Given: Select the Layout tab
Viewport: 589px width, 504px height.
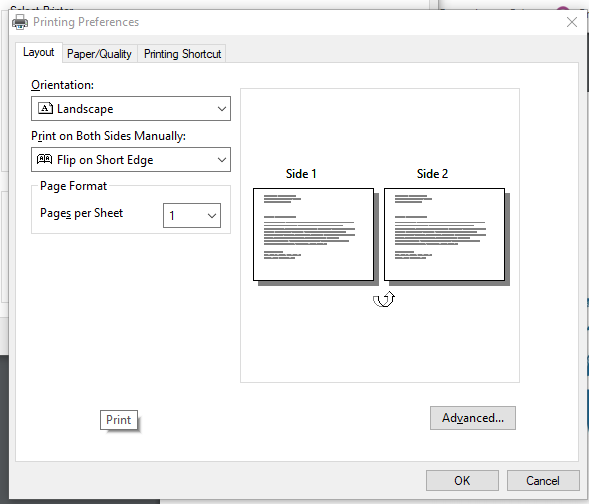Looking at the screenshot, I should pyautogui.click(x=39, y=52).
